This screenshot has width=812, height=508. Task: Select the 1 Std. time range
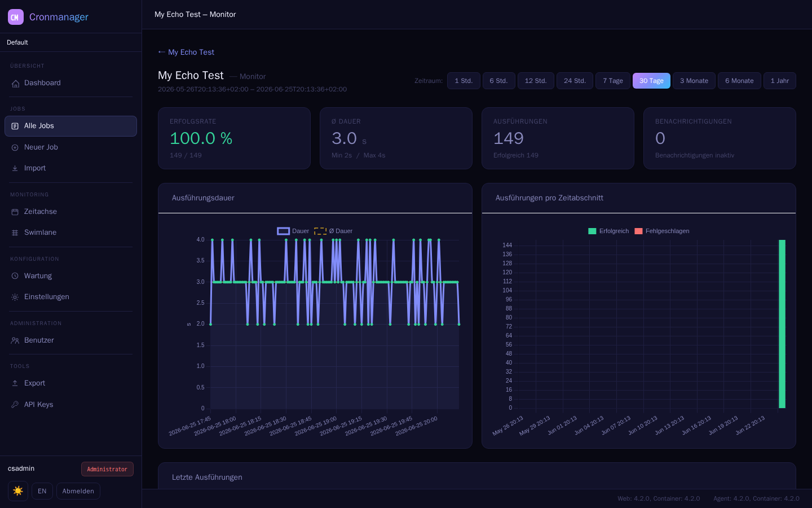tap(464, 81)
